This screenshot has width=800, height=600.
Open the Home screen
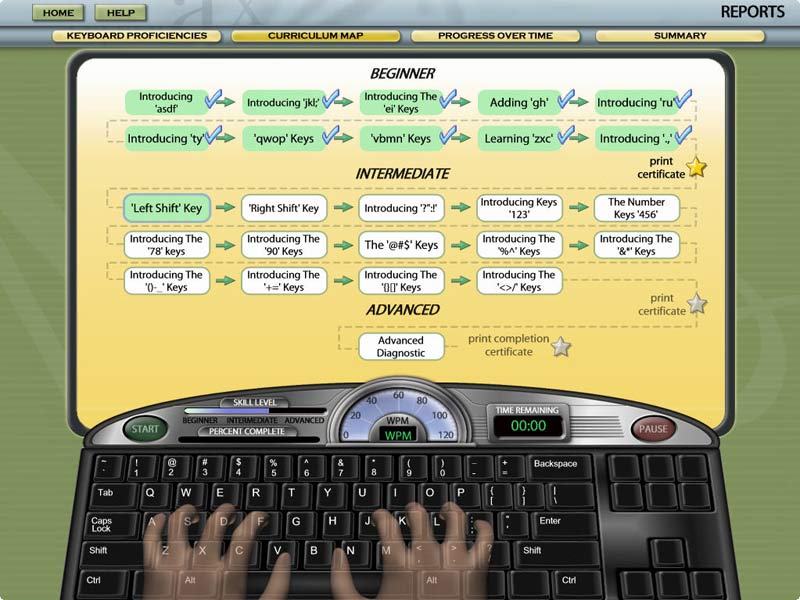pyautogui.click(x=58, y=13)
